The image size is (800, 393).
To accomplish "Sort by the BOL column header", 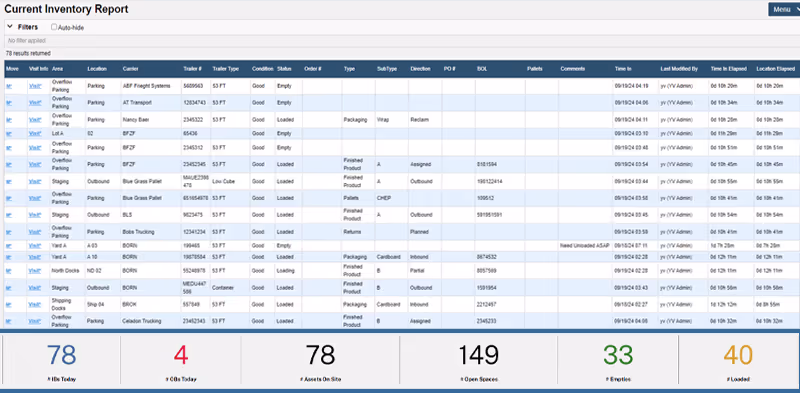I will (x=481, y=69).
